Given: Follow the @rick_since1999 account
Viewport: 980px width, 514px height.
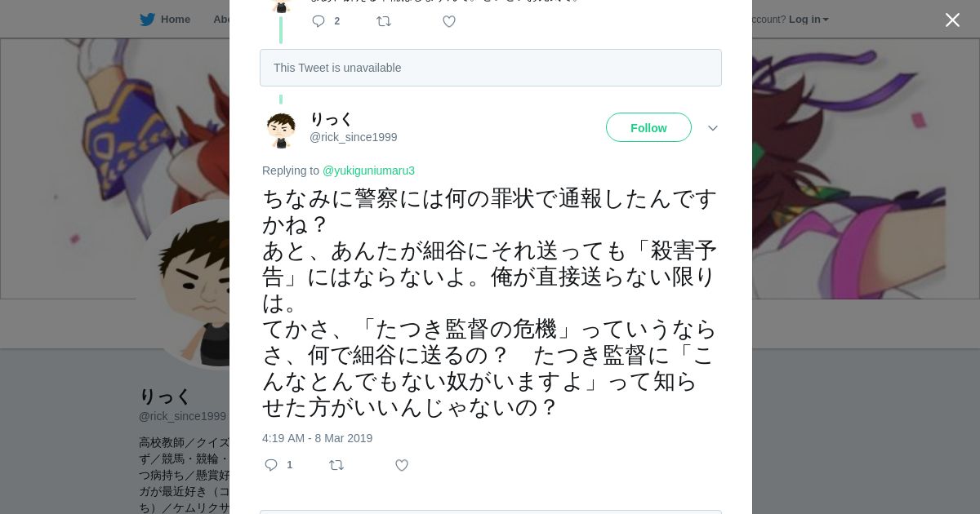Looking at the screenshot, I should (648, 127).
